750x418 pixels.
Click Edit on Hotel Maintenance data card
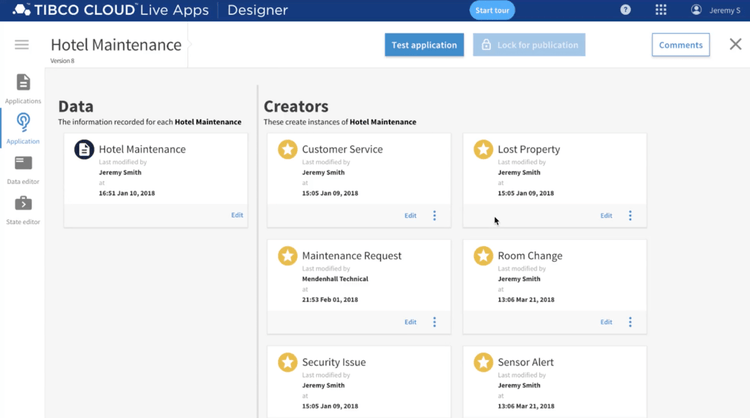(237, 215)
